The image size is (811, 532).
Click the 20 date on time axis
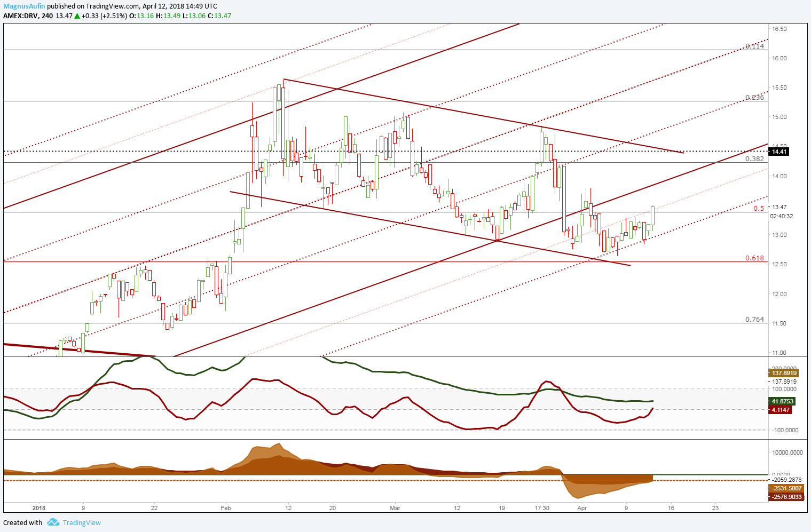click(x=333, y=508)
